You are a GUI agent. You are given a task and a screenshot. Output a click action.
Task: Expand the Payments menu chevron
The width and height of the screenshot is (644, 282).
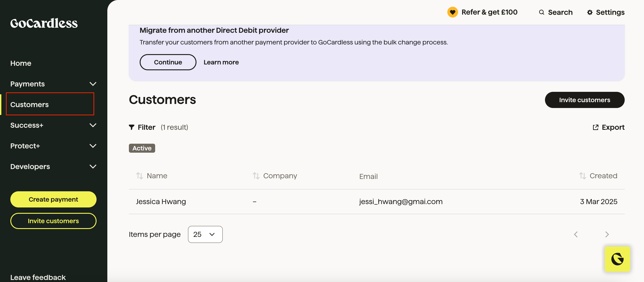[93, 84]
